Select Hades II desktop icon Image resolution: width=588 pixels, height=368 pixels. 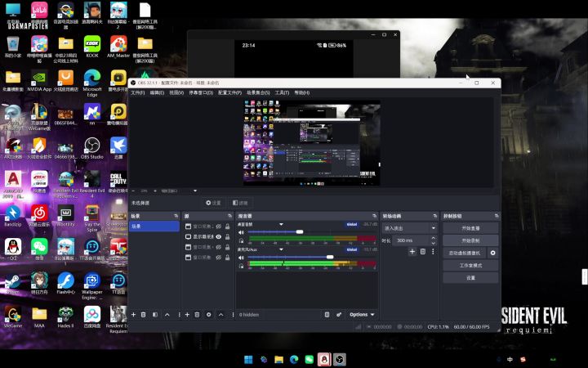tap(65, 316)
